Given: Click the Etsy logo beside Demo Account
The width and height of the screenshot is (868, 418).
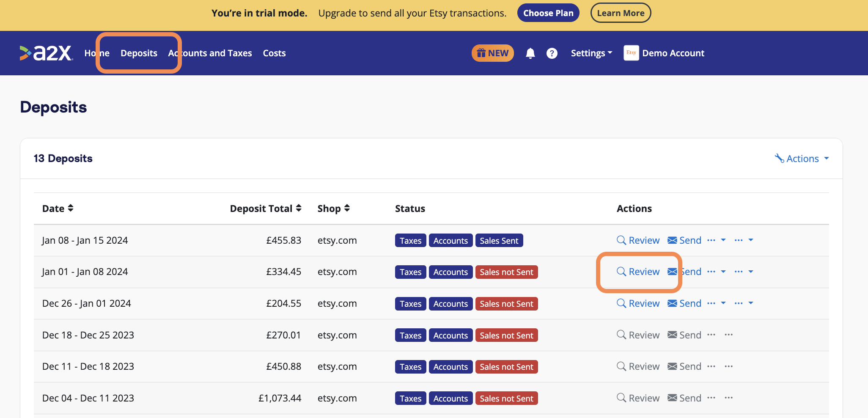Looking at the screenshot, I should point(631,53).
